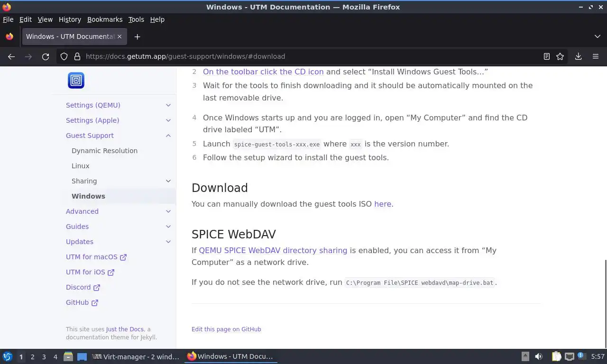Switch to virtual desktop 2
This screenshot has height=364, width=607.
click(32, 357)
